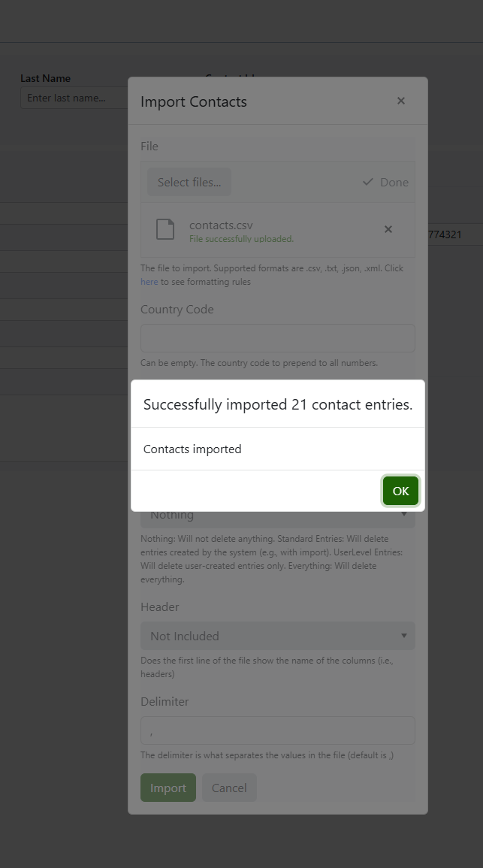Close the Import Contacts dialog
Screen dimensions: 483x868
pos(401,101)
